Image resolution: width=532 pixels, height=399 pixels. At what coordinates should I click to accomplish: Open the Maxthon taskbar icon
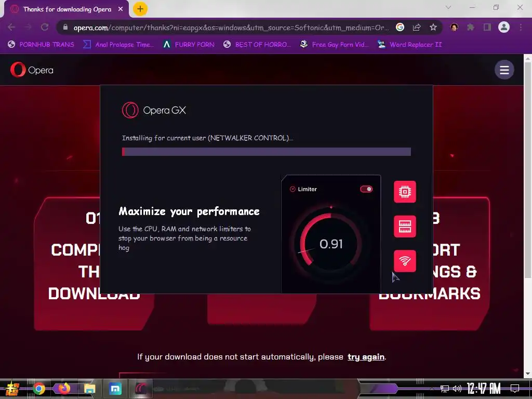pos(115,389)
